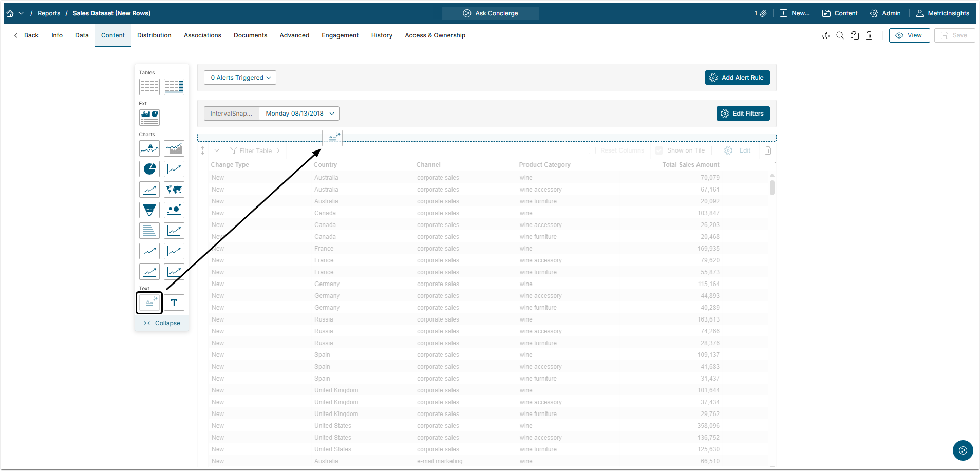Screen dimensions: 980x471
Task: Select the external report Ext icon
Action: pos(149,118)
